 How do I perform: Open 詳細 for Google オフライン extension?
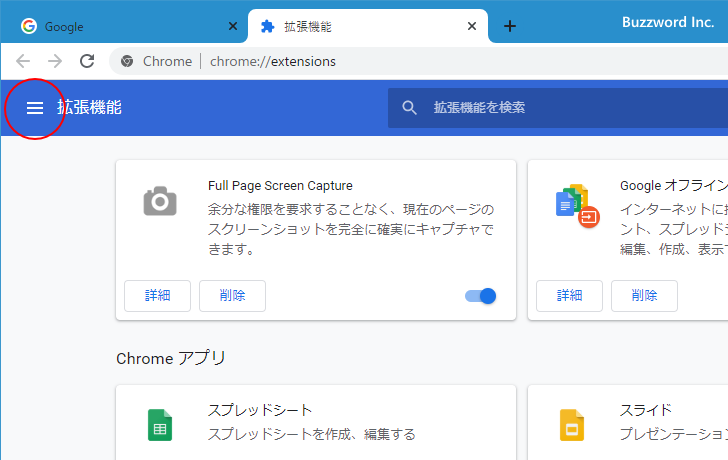tap(569, 296)
